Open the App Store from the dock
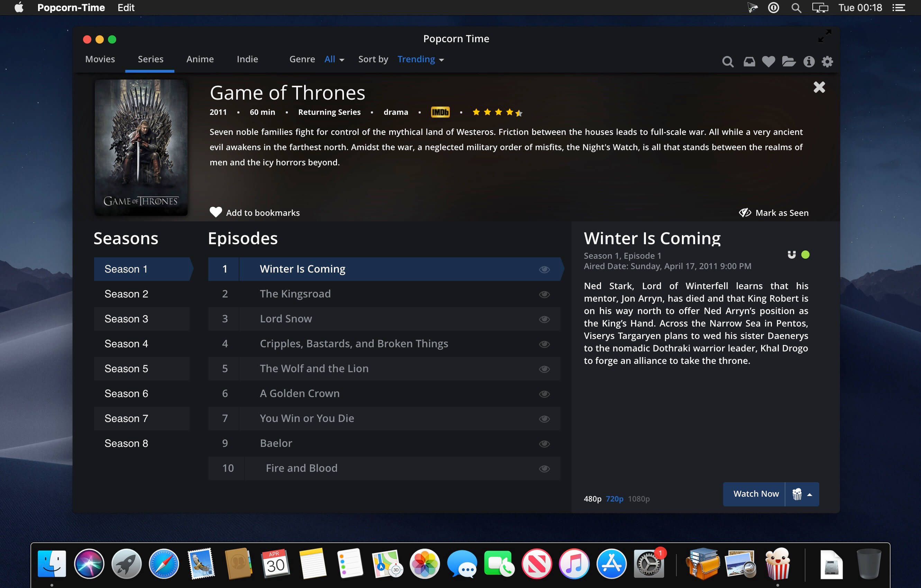921x588 pixels. point(611,563)
